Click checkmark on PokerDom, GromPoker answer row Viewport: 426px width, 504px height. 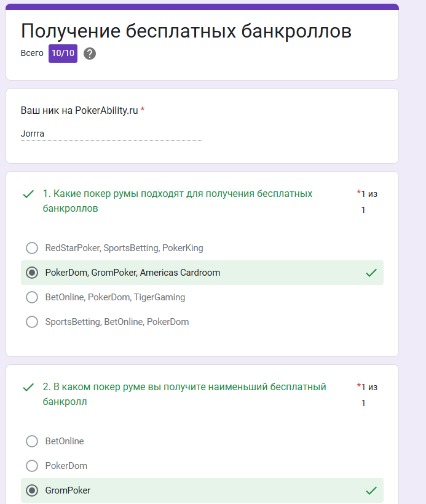click(x=371, y=273)
